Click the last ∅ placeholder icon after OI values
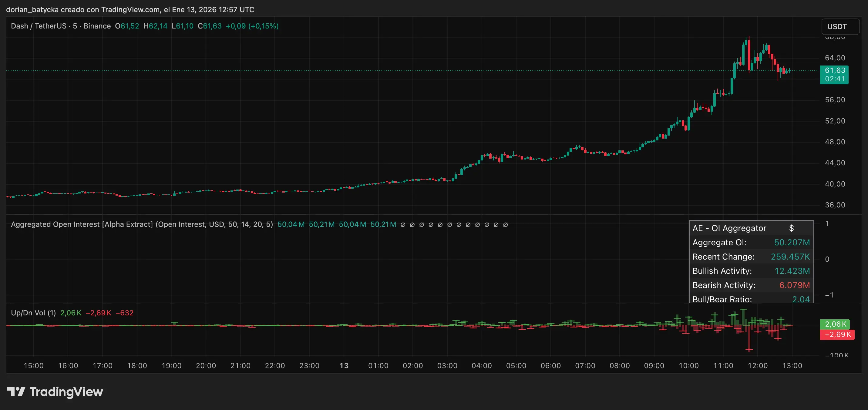868x410 pixels. 506,224
